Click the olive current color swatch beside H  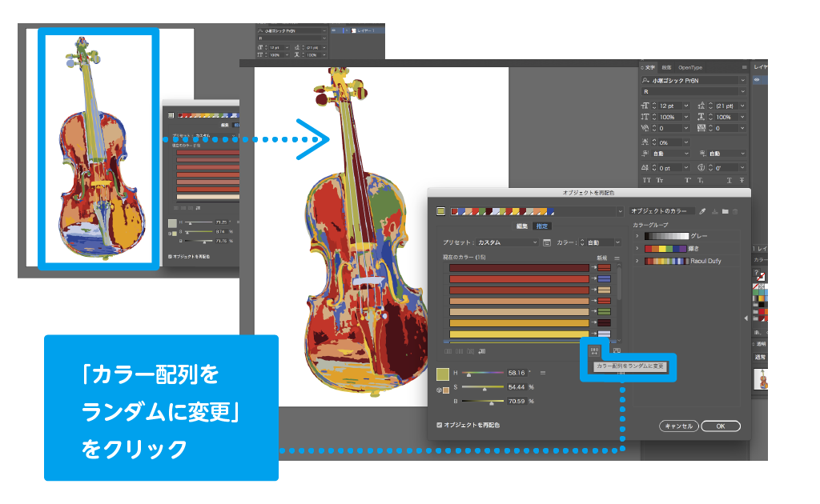pos(442,374)
